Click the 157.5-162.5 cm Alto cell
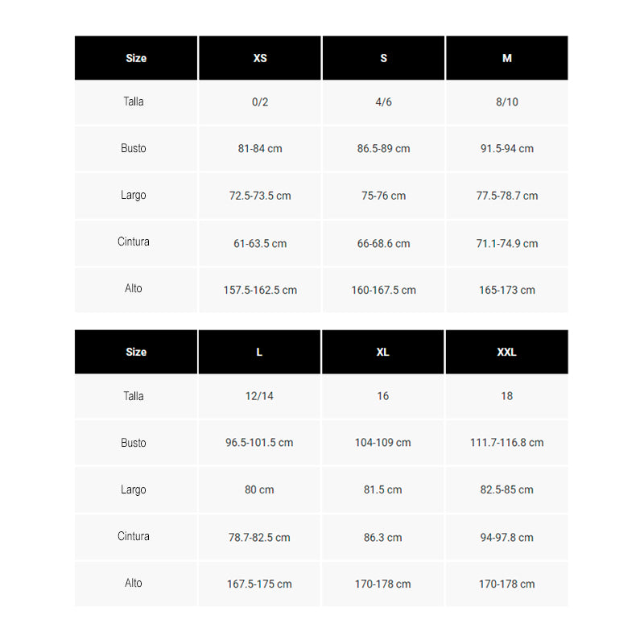The width and height of the screenshot is (644, 644). (259, 290)
